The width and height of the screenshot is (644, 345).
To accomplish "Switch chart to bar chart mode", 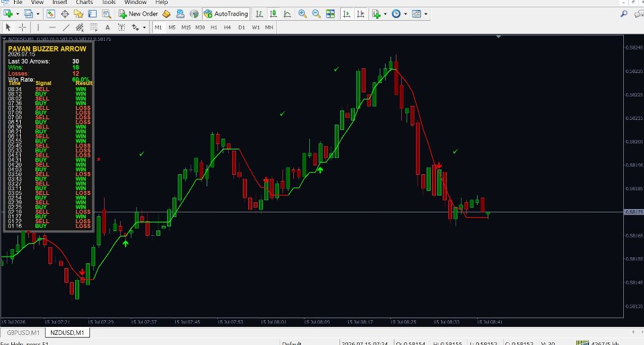I will 259,13.
